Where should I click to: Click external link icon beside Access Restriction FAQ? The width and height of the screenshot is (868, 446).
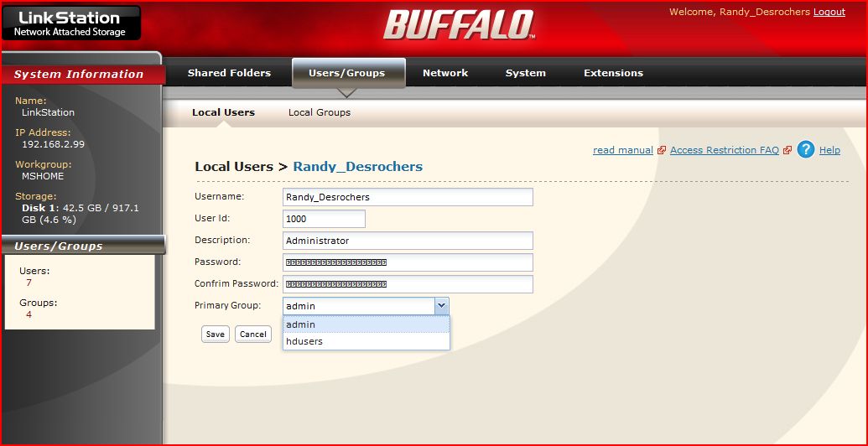coord(787,151)
